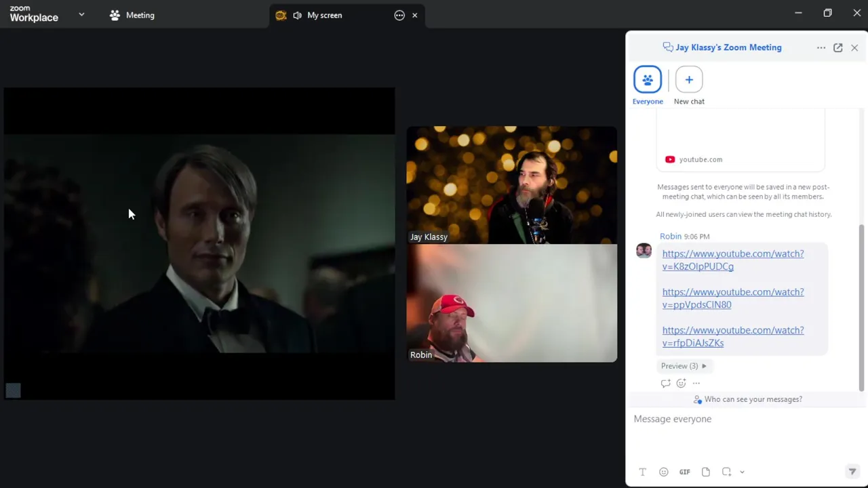Click the speaker icon in My screen tab
This screenshot has height=488, width=868.
[297, 15]
